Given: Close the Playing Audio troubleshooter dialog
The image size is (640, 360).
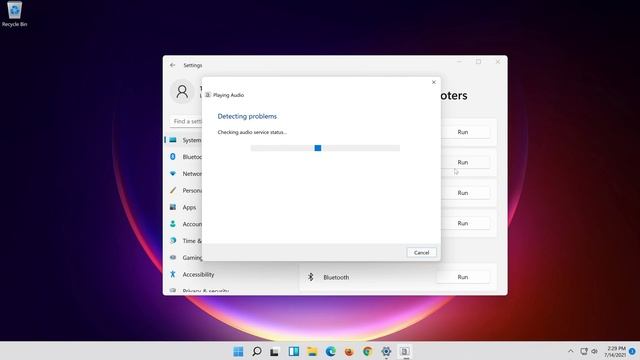Looking at the screenshot, I should coord(434,82).
